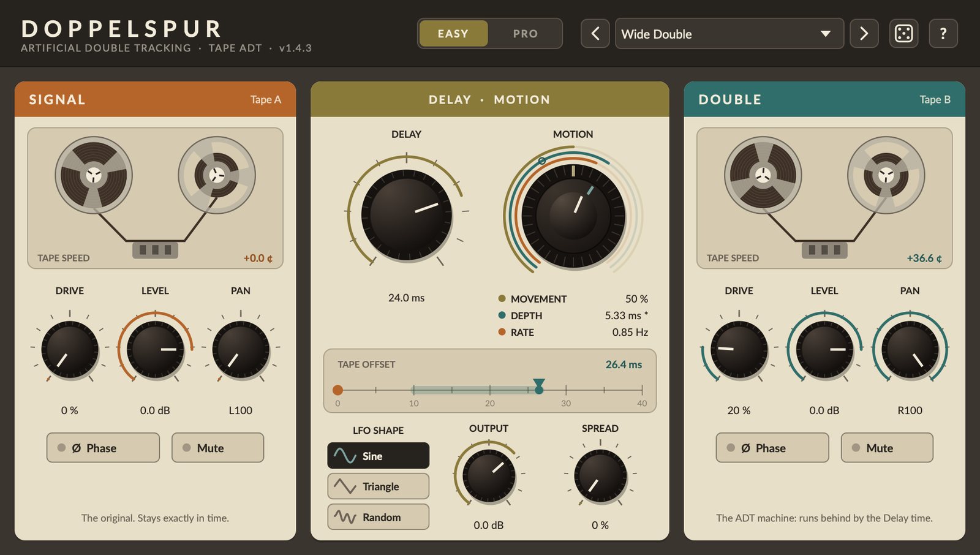Click the Signal left tape reel
Viewport: 980px width, 555px height.
click(94, 175)
